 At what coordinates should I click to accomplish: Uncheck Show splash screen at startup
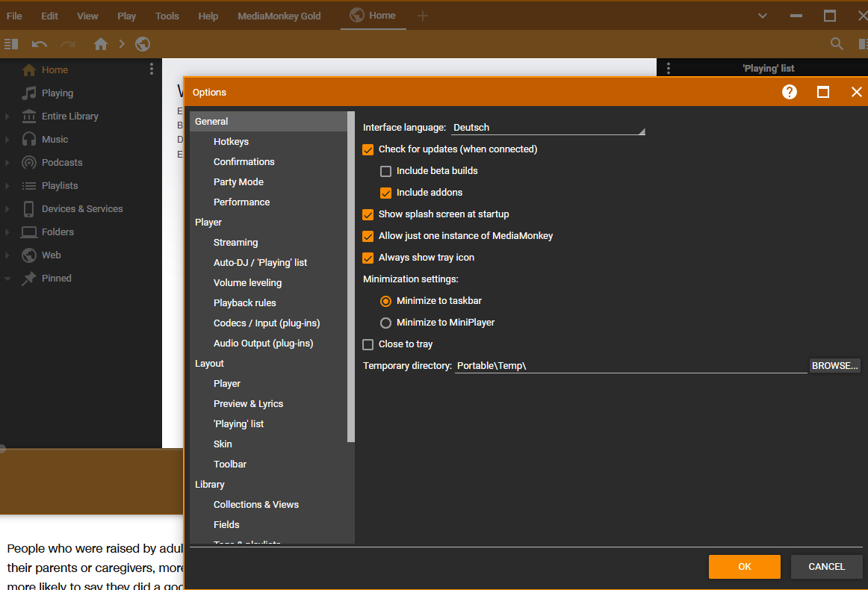click(368, 214)
